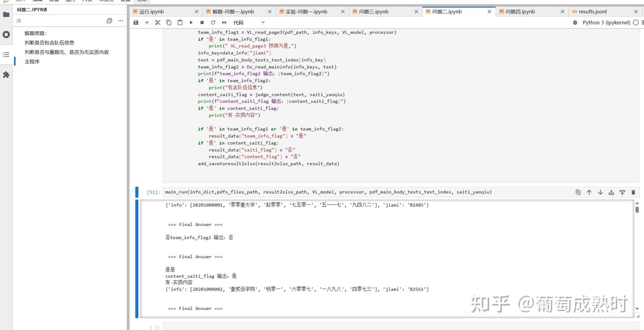Open the extension manager puzzle icon
The width and height of the screenshot is (644, 330).
(6, 75)
